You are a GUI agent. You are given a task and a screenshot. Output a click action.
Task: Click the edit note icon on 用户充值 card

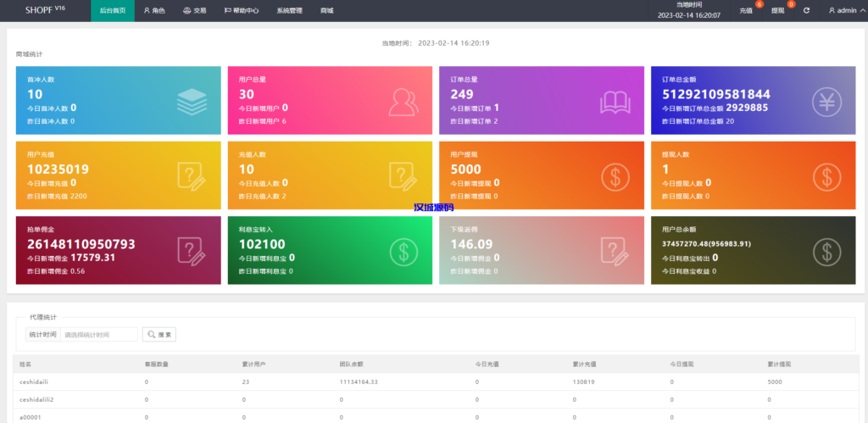pos(192,176)
